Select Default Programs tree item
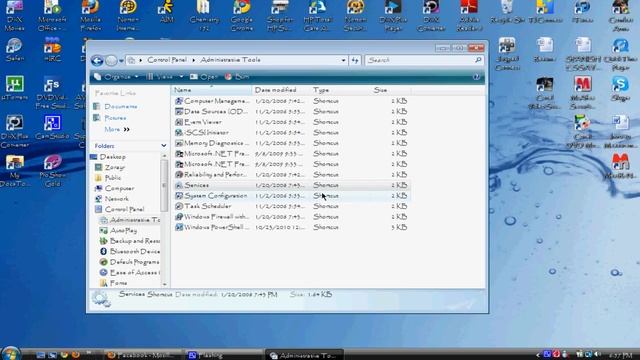 pyautogui.click(x=130, y=262)
